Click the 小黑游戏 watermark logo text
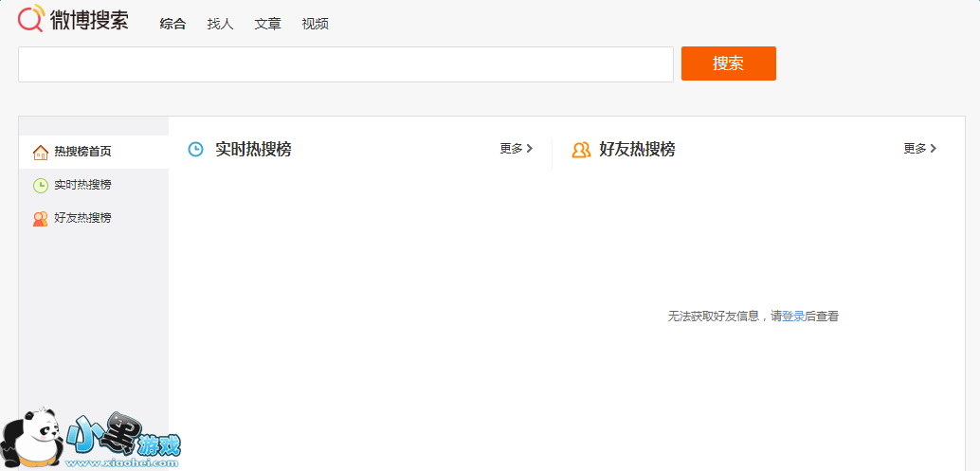The height and width of the screenshot is (471, 980). pyautogui.click(x=123, y=438)
